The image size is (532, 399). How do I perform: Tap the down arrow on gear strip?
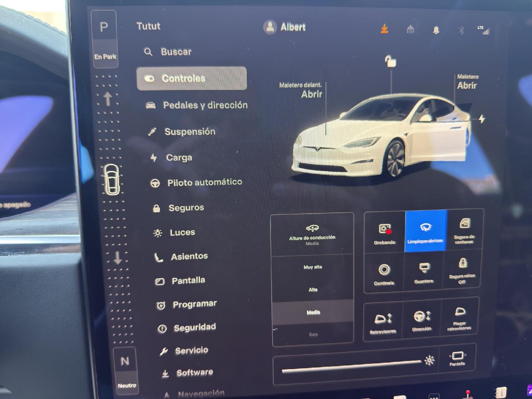tap(117, 258)
